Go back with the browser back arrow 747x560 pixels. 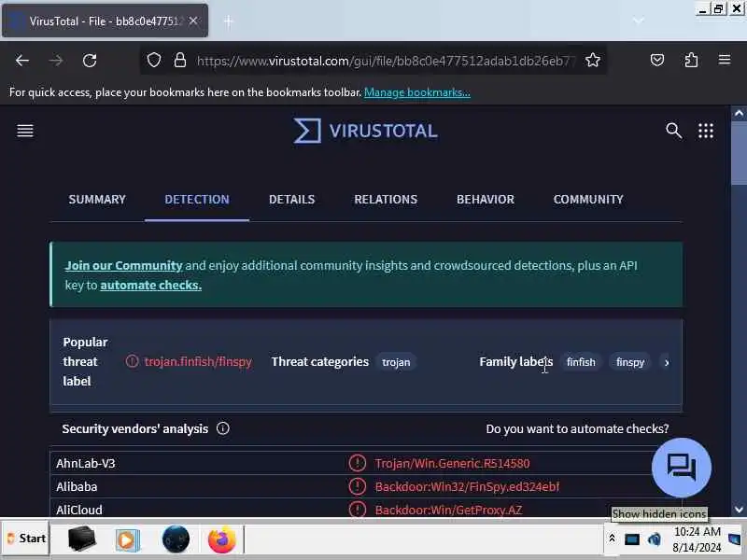point(22,61)
